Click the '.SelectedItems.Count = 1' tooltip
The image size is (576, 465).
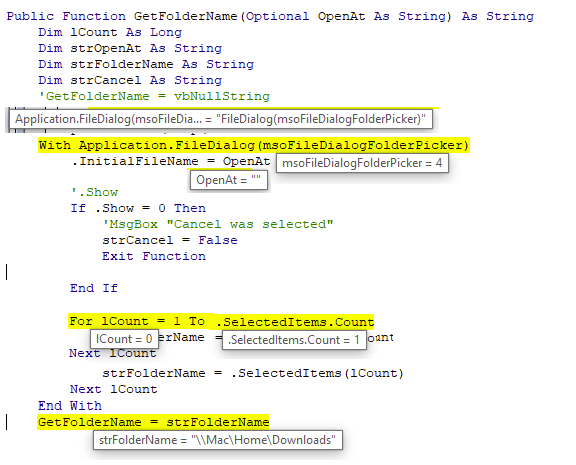pyautogui.click(x=294, y=340)
